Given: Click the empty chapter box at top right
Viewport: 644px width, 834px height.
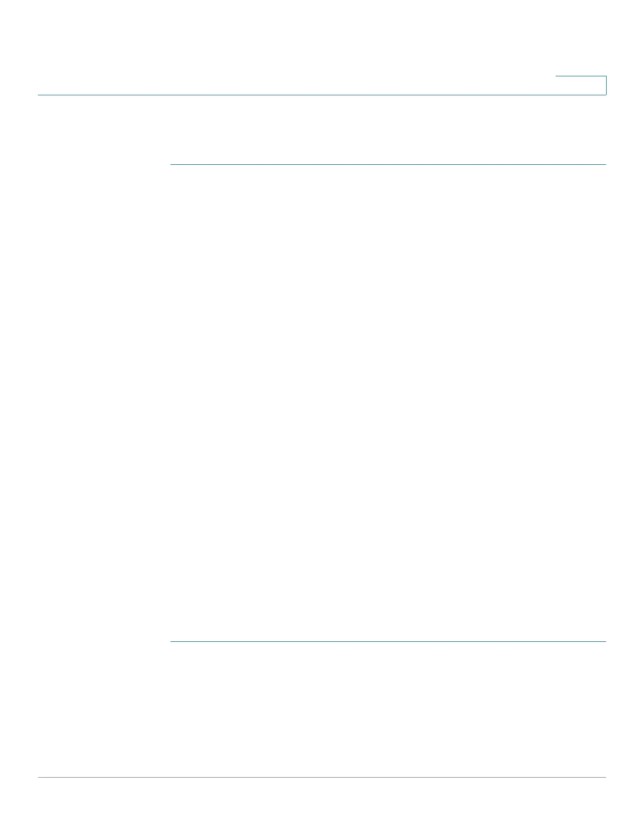Looking at the screenshot, I should coord(581,85).
